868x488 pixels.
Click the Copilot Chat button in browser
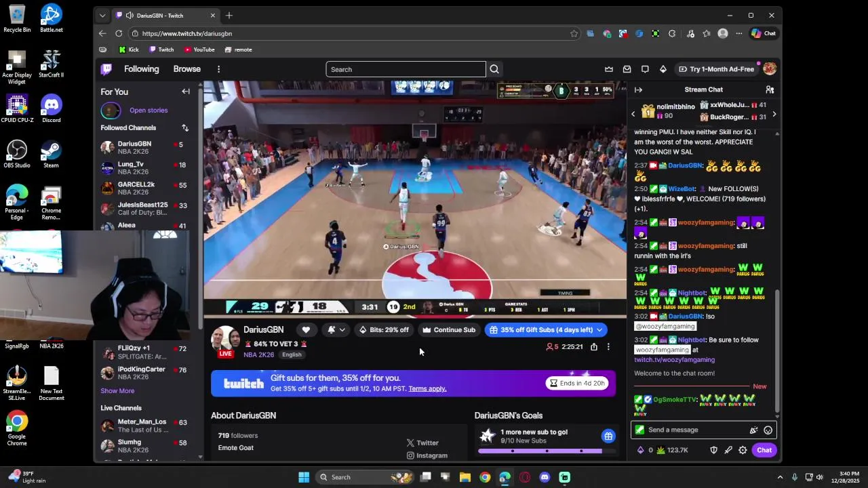[x=764, y=33]
